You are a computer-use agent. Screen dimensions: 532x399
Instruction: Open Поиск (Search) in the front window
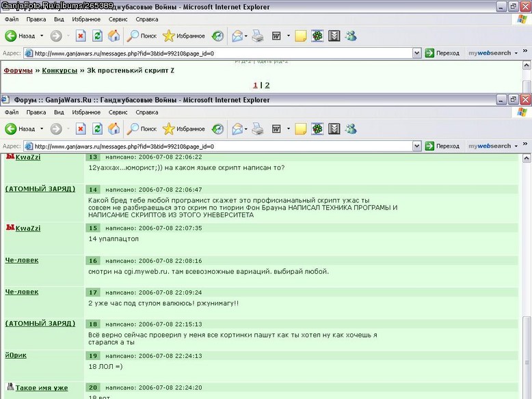142,129
